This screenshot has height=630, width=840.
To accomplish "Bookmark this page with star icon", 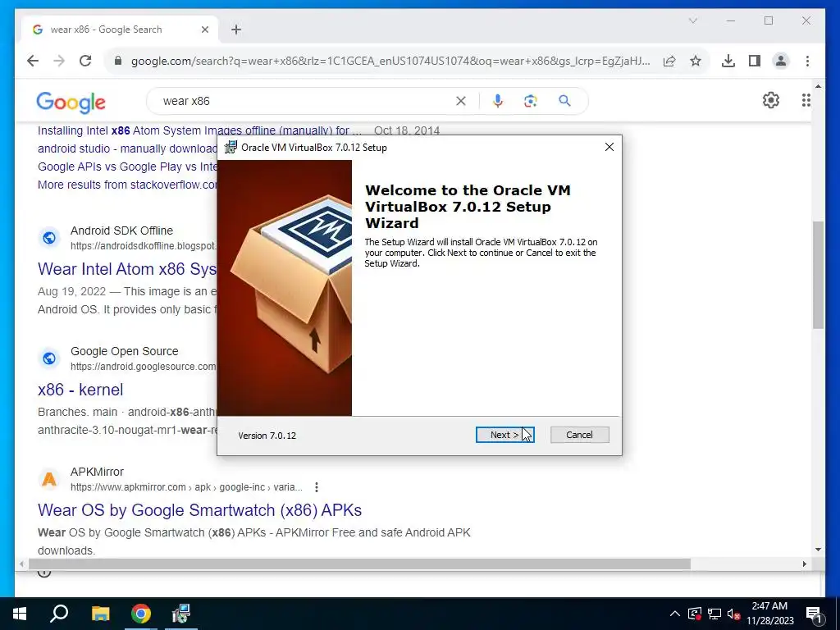I will pos(696,61).
